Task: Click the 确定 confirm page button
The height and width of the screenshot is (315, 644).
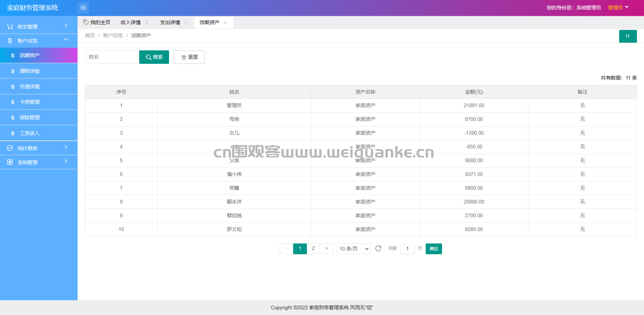Action: coord(434,249)
